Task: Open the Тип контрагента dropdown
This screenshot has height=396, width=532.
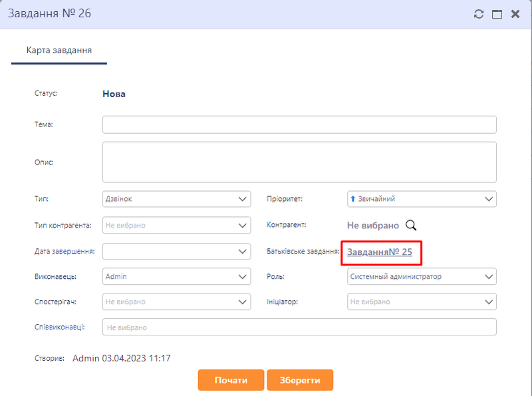Action: (177, 226)
